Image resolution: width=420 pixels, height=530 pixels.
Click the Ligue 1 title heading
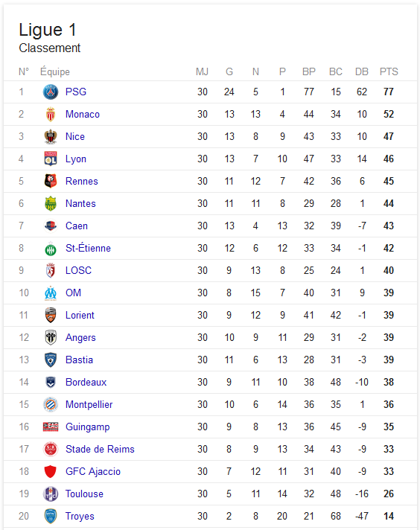click(x=48, y=30)
